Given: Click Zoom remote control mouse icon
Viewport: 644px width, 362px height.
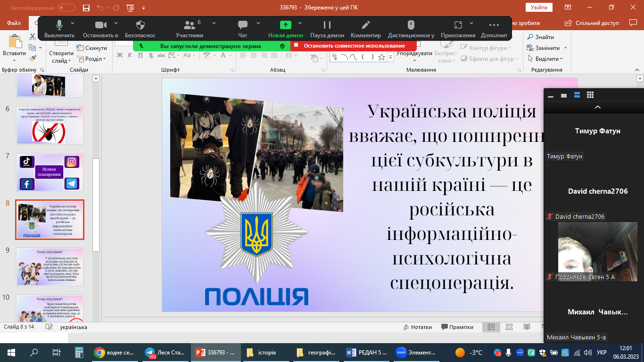Looking at the screenshot, I should pyautogui.click(x=411, y=29).
